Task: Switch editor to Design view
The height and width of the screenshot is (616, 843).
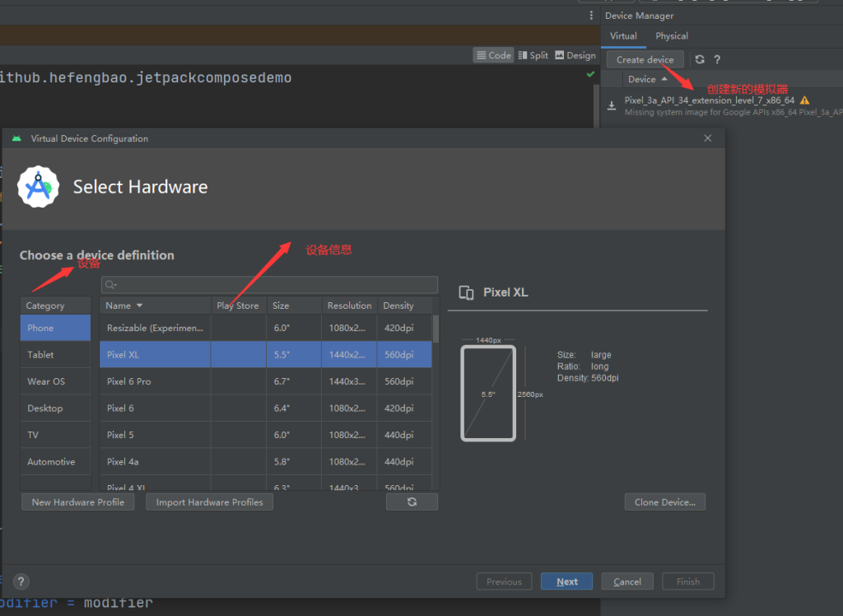Action: 575,55
